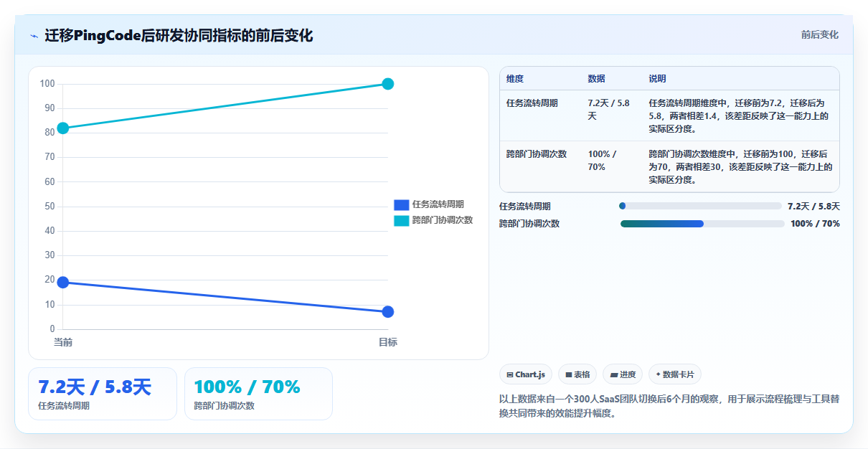Click the 100% / 70% value beside progress bar
The width and height of the screenshot is (868, 449).
(815, 224)
